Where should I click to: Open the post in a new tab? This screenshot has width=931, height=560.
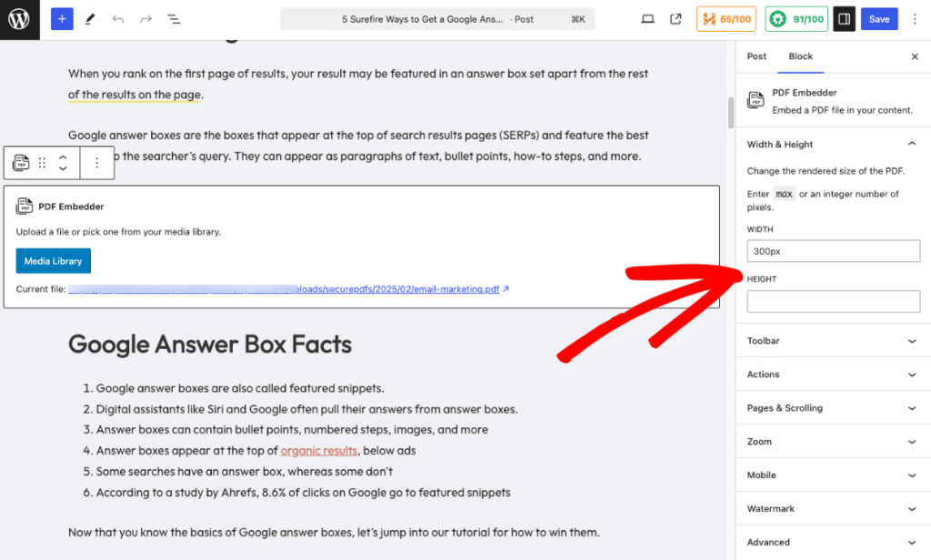(x=676, y=19)
